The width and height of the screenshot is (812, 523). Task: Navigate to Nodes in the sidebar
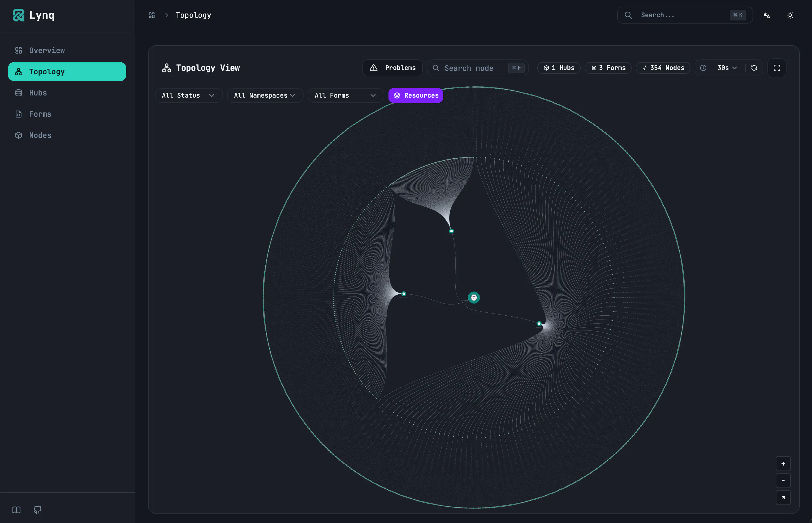click(67, 135)
